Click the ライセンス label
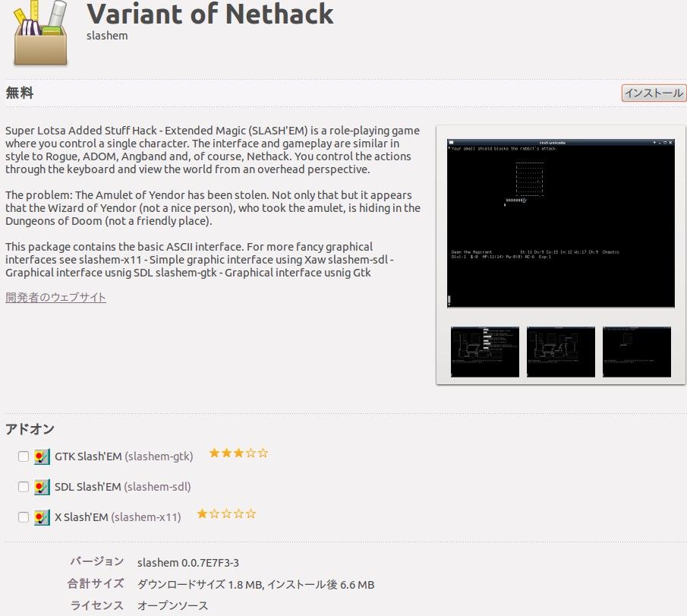The image size is (687, 616). point(97,605)
